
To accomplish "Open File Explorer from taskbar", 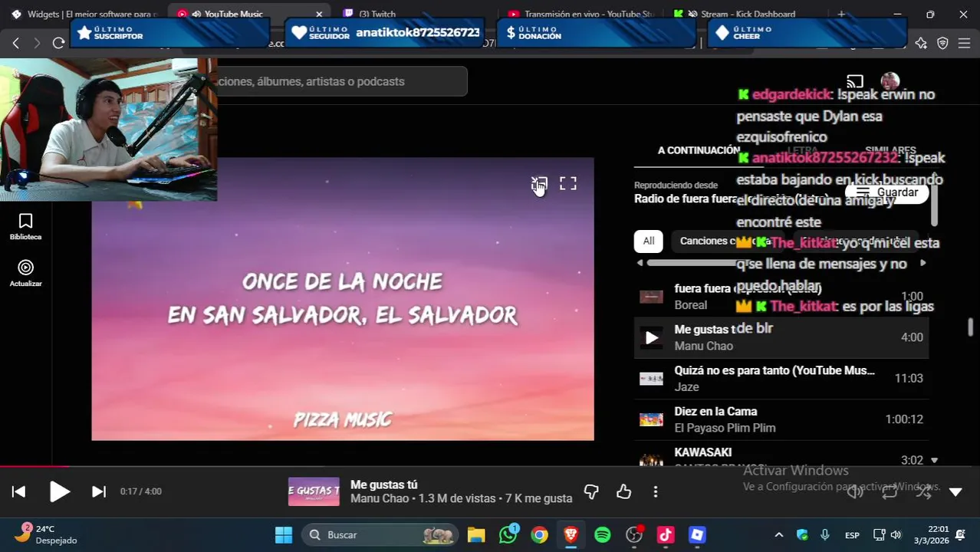I will [476, 535].
